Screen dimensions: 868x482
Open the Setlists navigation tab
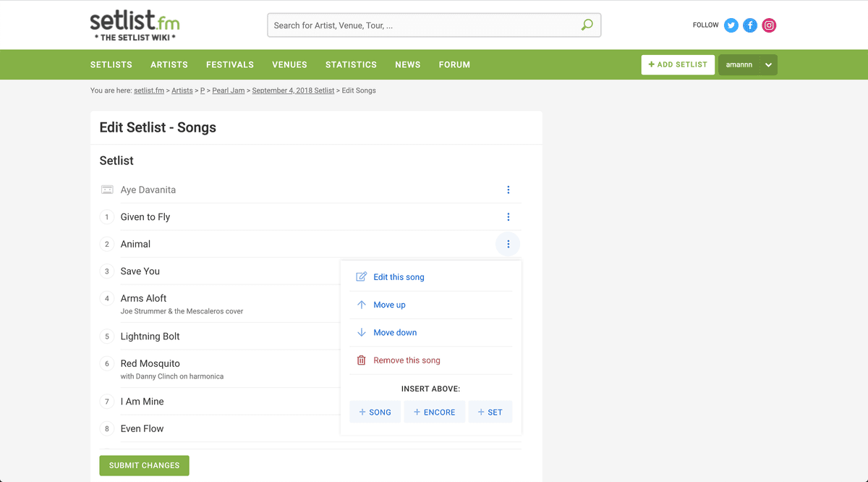tap(111, 64)
